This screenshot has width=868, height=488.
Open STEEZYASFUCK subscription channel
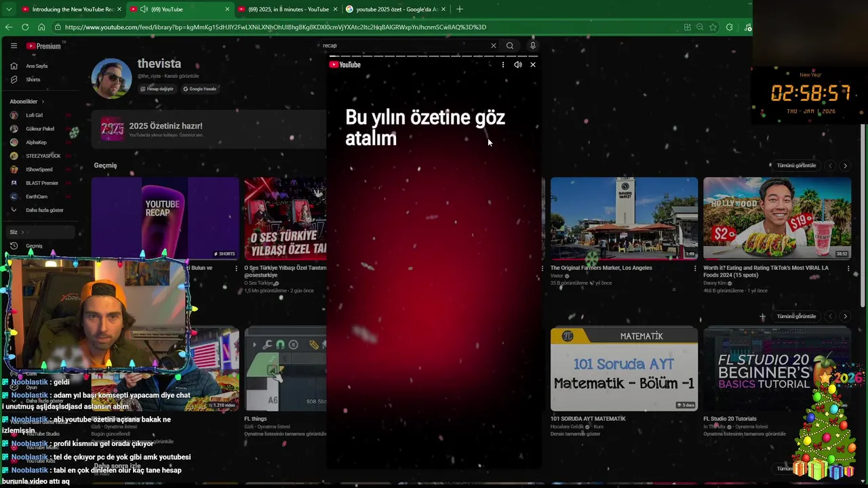coord(43,156)
